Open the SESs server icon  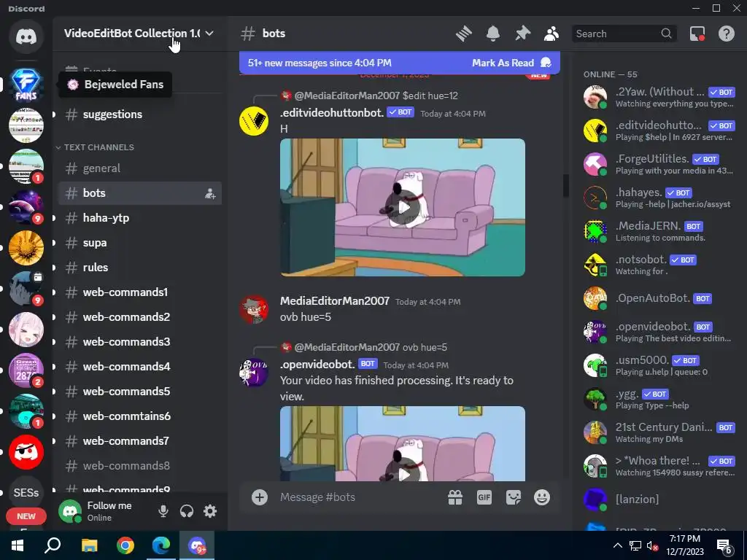(26, 492)
